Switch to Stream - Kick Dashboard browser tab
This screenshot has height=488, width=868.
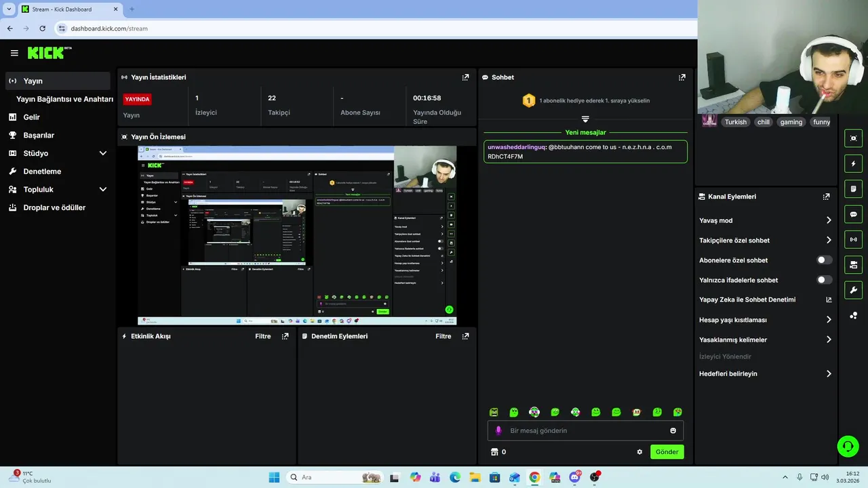pos(69,9)
